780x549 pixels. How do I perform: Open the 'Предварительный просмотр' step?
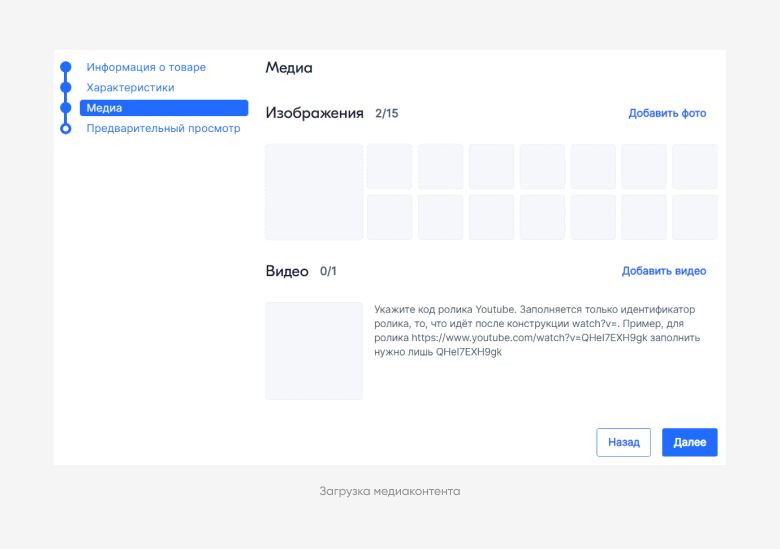click(x=163, y=128)
